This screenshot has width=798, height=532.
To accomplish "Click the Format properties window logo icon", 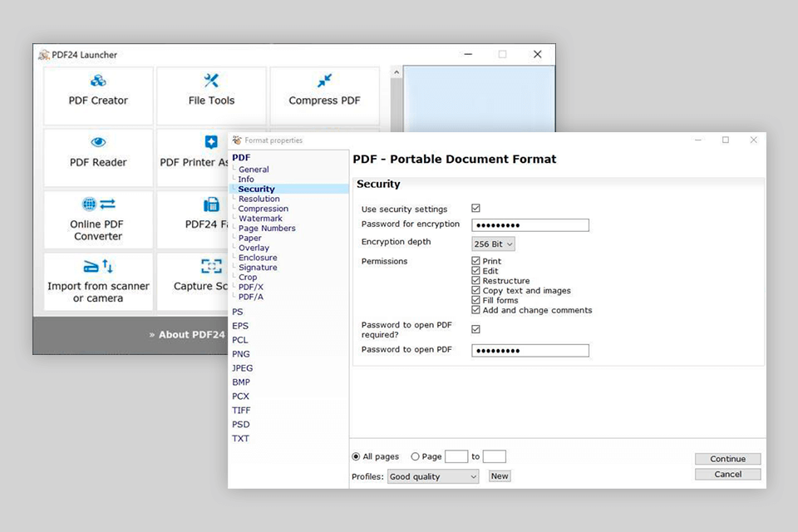I will click(237, 140).
